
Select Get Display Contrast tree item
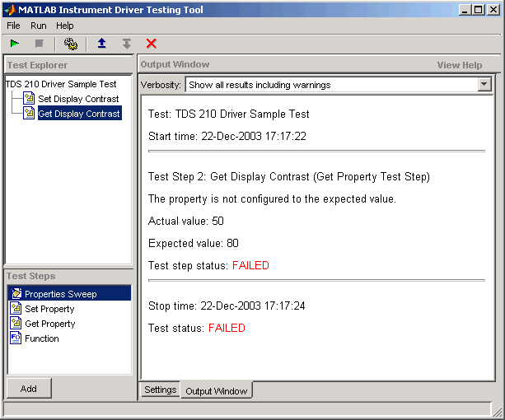pos(80,114)
